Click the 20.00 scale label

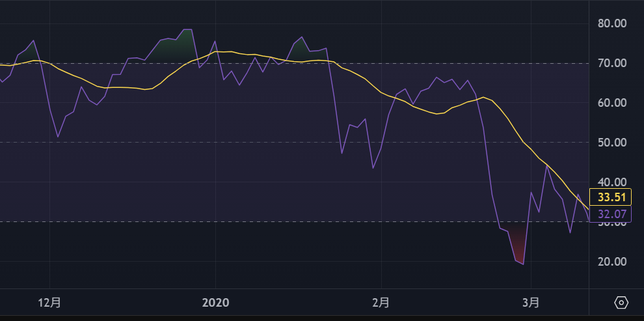(x=611, y=262)
